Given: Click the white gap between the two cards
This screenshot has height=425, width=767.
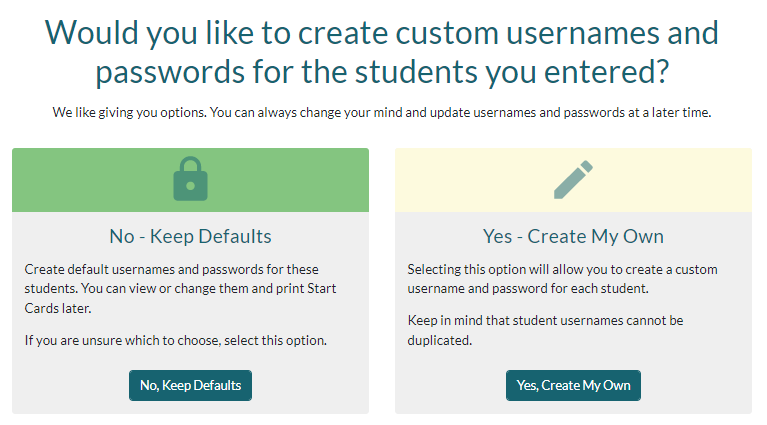Looking at the screenshot, I should [x=382, y=280].
